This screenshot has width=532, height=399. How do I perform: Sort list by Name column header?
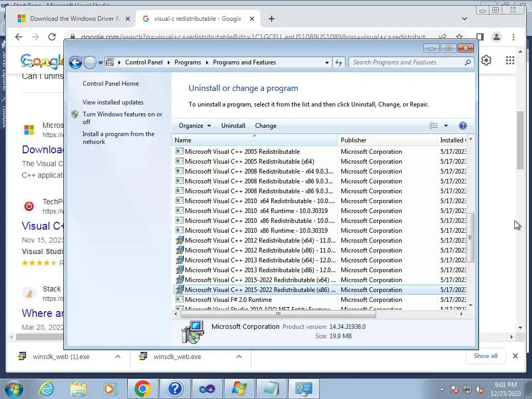pos(255,140)
